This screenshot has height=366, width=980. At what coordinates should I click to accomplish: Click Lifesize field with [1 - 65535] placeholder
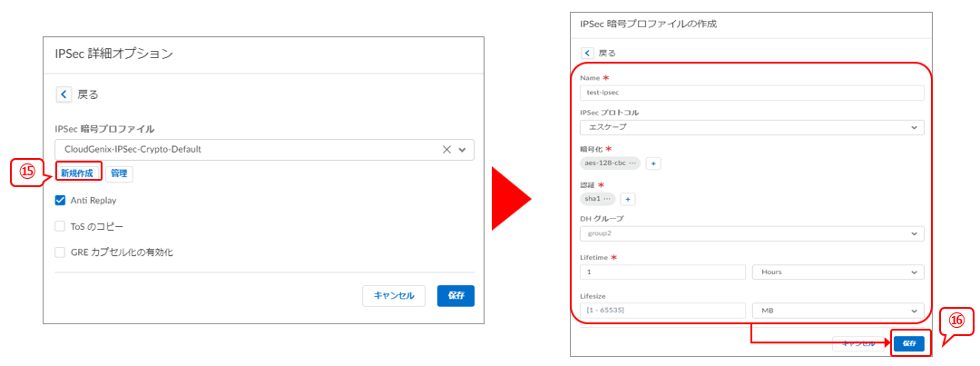click(x=662, y=311)
